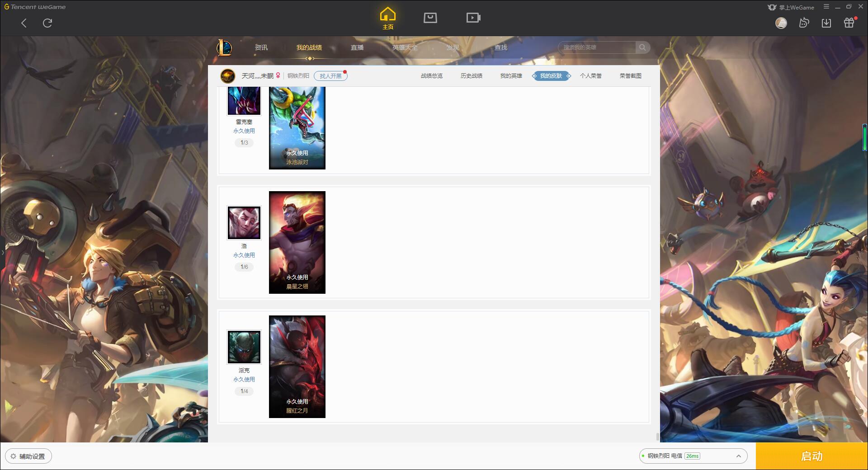Open the hamburger menu icon

[826, 7]
